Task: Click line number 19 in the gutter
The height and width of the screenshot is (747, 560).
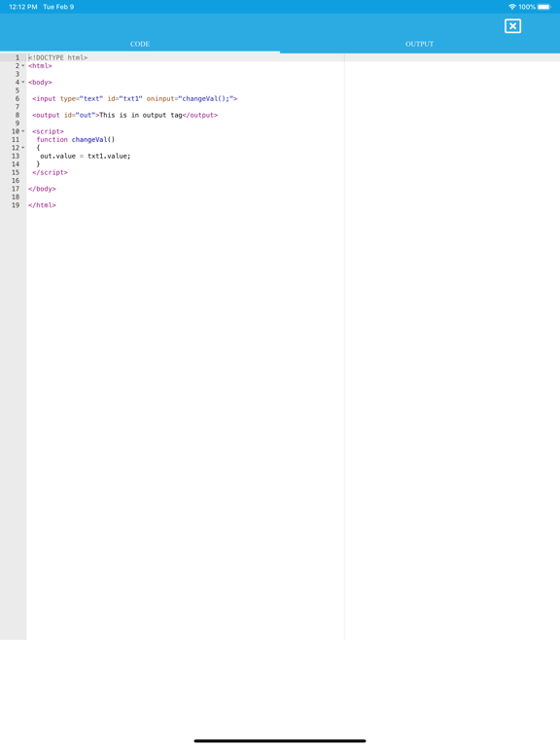Action: [x=16, y=205]
